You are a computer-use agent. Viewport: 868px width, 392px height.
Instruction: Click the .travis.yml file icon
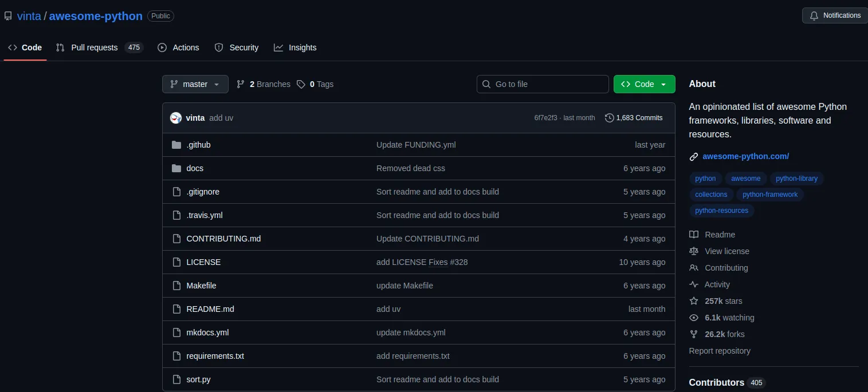coord(176,215)
